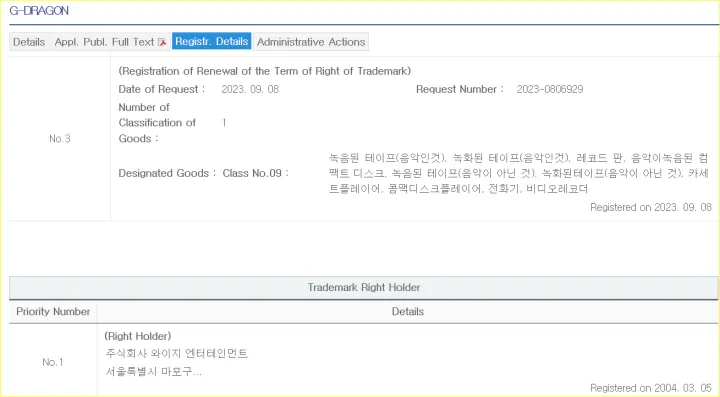Click the Priority Number column header
The width and height of the screenshot is (720, 397).
tap(53, 312)
